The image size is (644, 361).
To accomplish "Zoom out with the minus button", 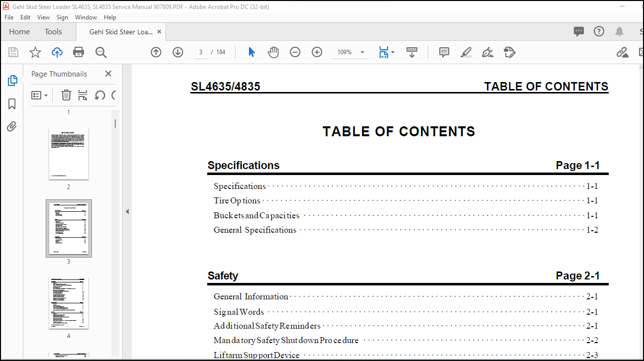I will point(295,52).
